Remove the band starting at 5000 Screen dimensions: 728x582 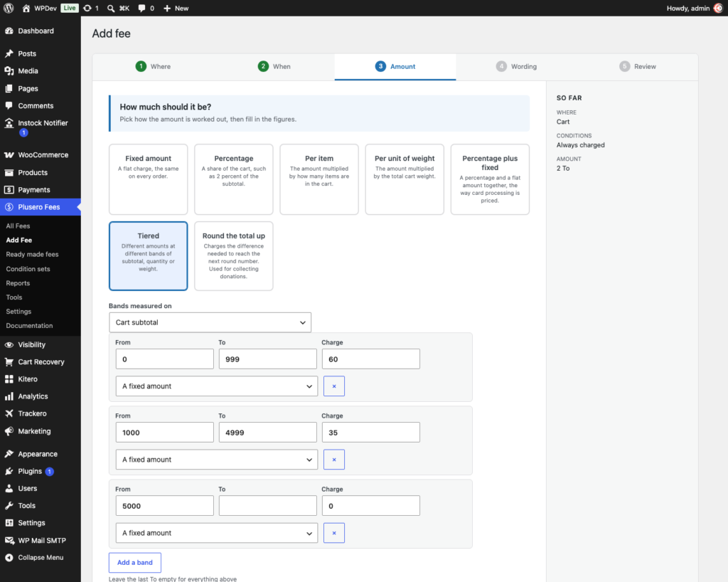coord(334,533)
